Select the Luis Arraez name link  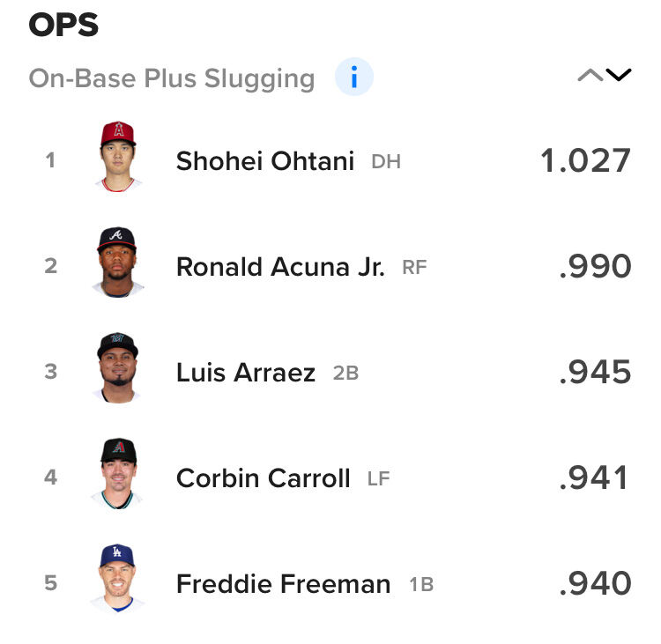[245, 373]
